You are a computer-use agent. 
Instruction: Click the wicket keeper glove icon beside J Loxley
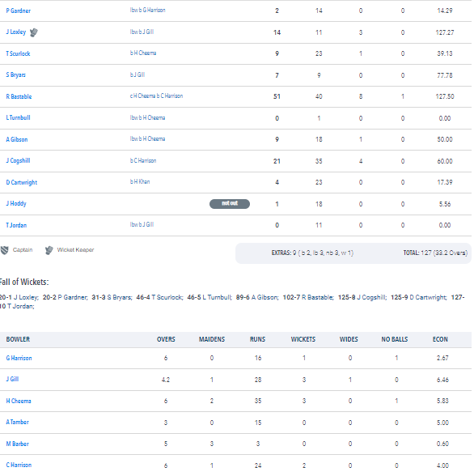[x=34, y=32]
